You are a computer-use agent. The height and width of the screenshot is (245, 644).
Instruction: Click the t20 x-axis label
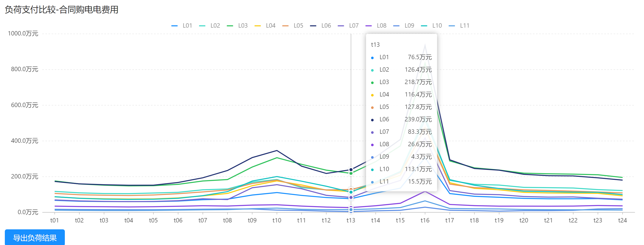point(524,220)
